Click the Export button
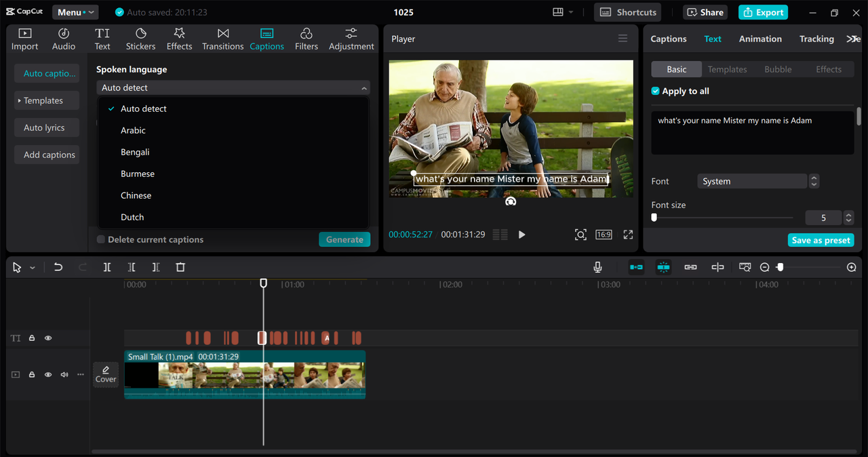The image size is (868, 457). point(763,12)
